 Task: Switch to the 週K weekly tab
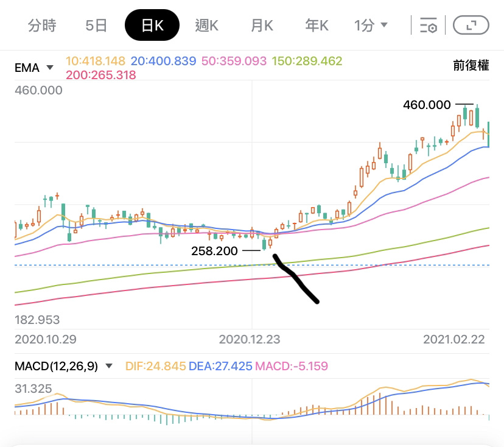click(206, 26)
